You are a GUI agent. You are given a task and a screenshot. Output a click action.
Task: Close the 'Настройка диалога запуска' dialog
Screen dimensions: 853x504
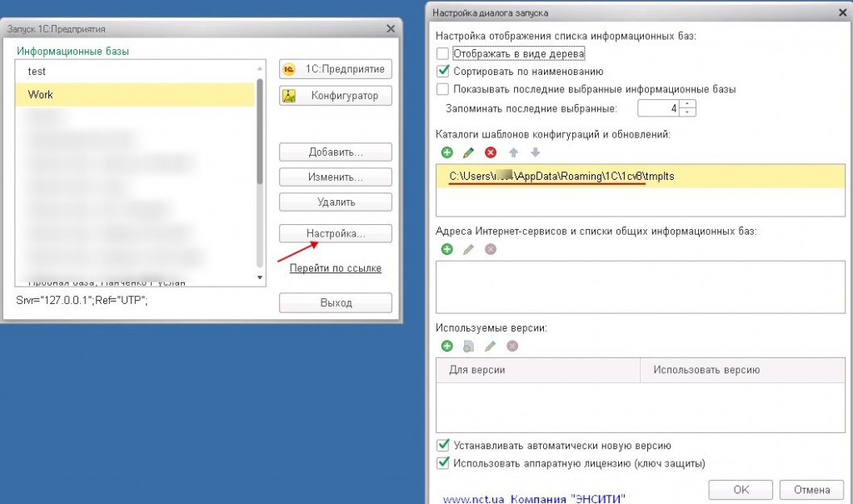[x=843, y=12]
